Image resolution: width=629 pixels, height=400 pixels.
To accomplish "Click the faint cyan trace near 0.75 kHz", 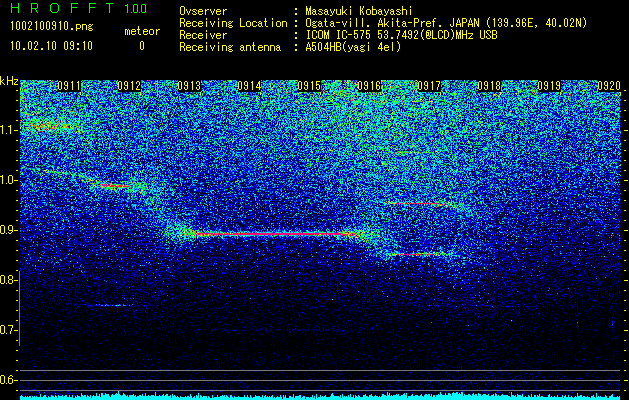I will 114,305.
